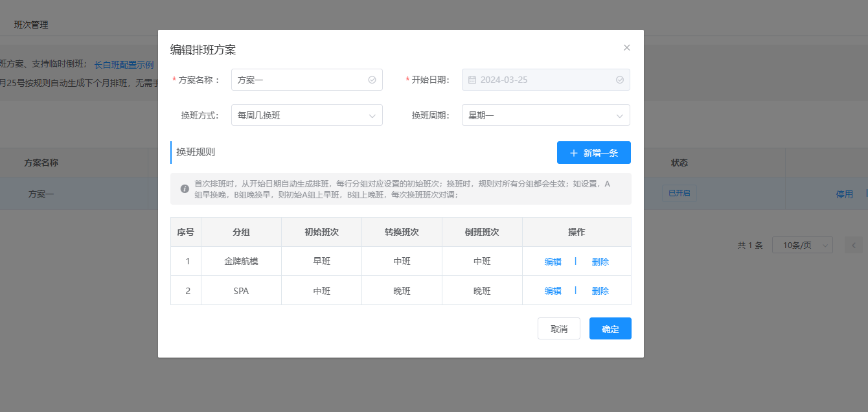Close the 编辑排班方案 dialog with X icon
The width and height of the screenshot is (868, 412).
[626, 47]
